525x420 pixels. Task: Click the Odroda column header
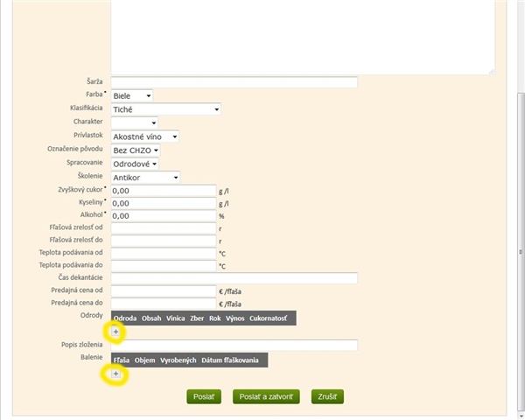point(125,318)
